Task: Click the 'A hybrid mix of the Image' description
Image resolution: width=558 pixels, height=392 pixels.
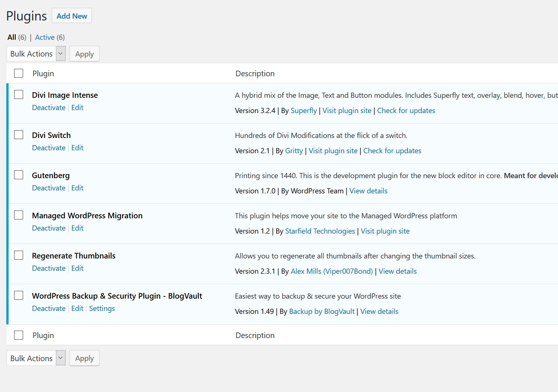Action: pyautogui.click(x=396, y=96)
